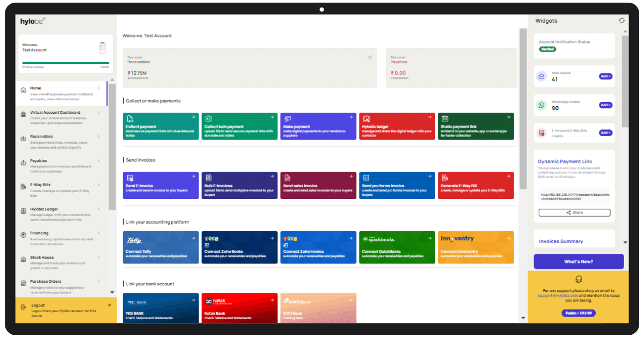Open the Hylobiz ledger red tile
Screen dimensions: 644x338
click(x=397, y=127)
